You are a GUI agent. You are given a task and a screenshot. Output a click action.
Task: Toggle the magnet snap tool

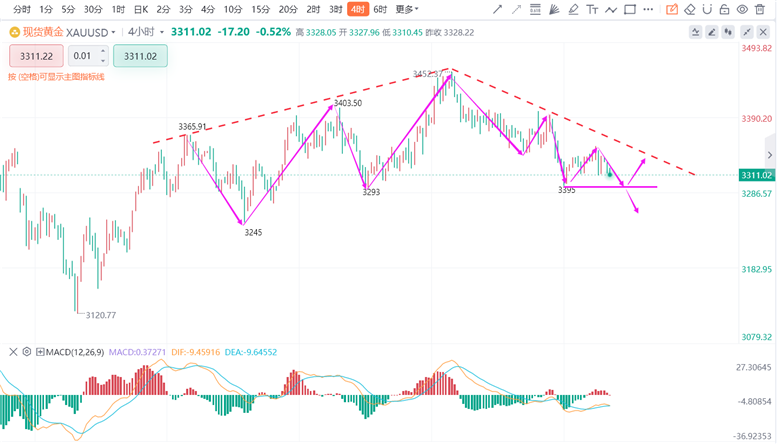[x=707, y=9]
